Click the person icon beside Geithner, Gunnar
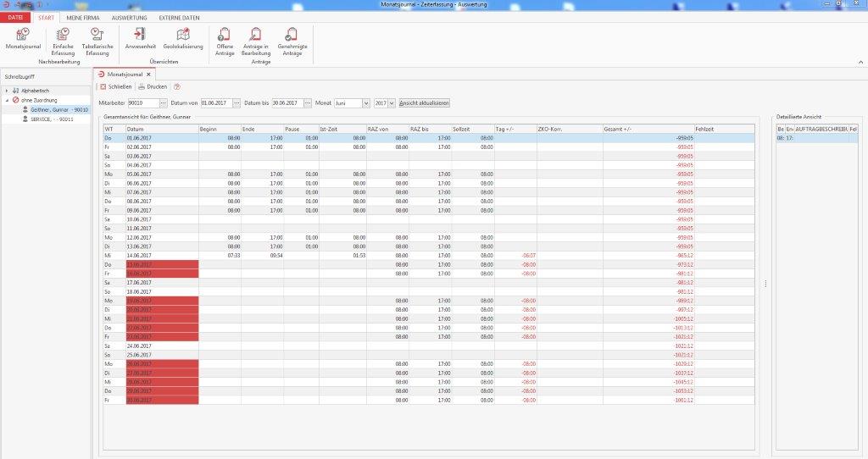The height and width of the screenshot is (459, 868). click(25, 109)
